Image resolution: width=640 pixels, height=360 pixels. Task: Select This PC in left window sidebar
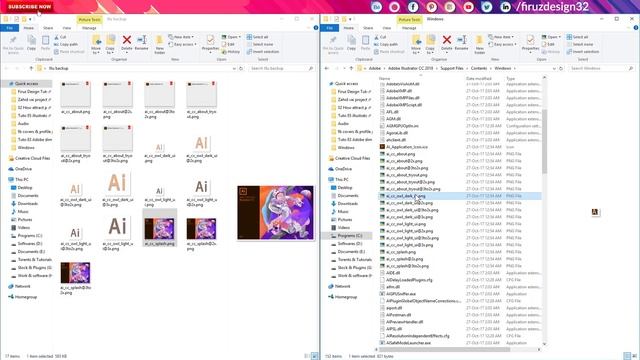22,179
